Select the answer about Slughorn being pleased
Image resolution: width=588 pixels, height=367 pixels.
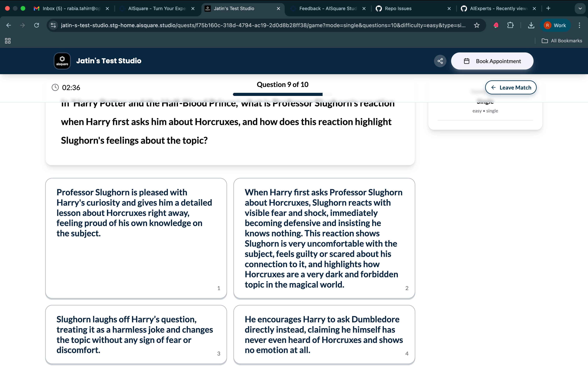tap(136, 238)
